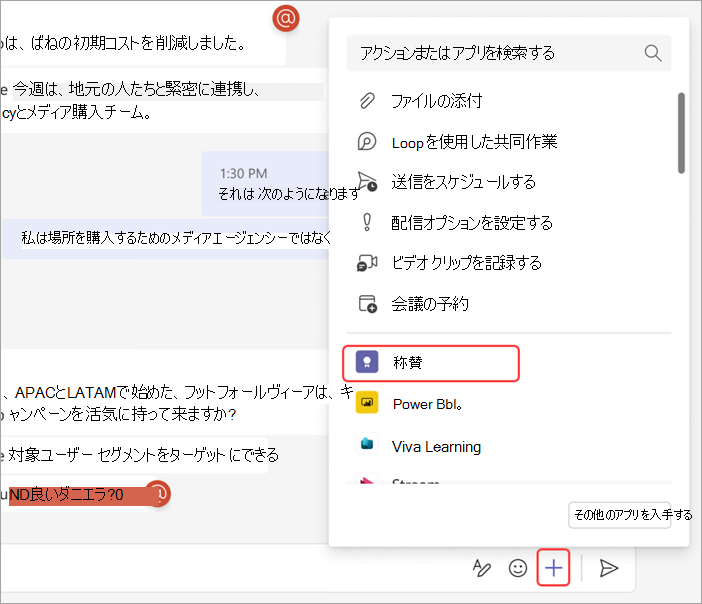Click the 1:30 PM message bubble
Image resolution: width=702 pixels, height=604 pixels.
266,184
